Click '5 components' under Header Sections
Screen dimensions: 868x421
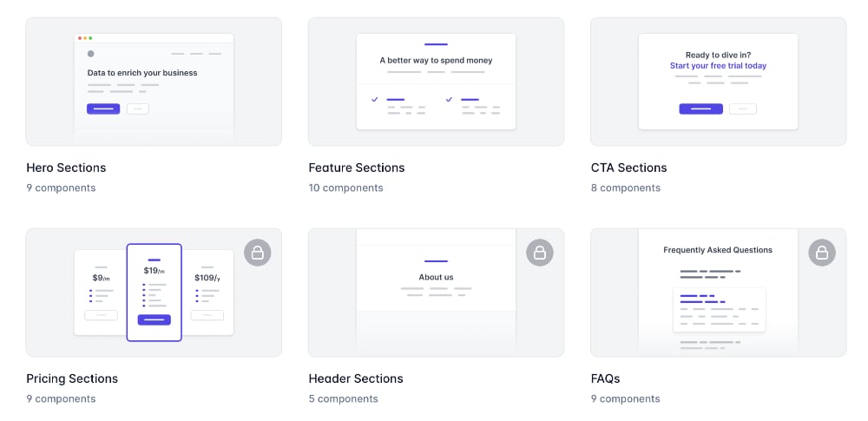coord(343,398)
